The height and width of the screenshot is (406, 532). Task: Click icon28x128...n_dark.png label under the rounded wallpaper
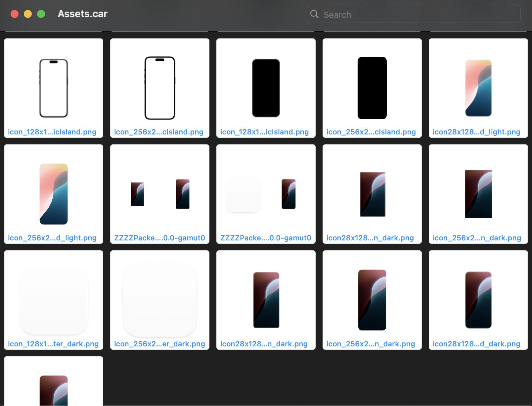pyautogui.click(x=264, y=344)
